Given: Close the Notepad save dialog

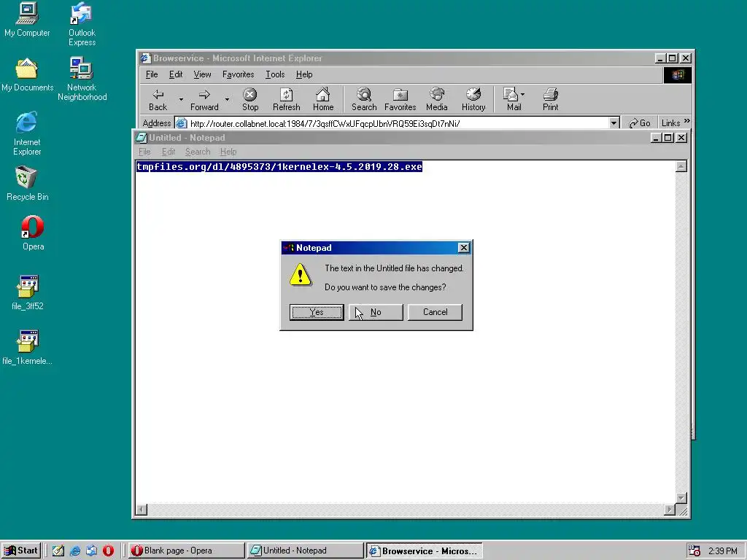Looking at the screenshot, I should pos(463,248).
